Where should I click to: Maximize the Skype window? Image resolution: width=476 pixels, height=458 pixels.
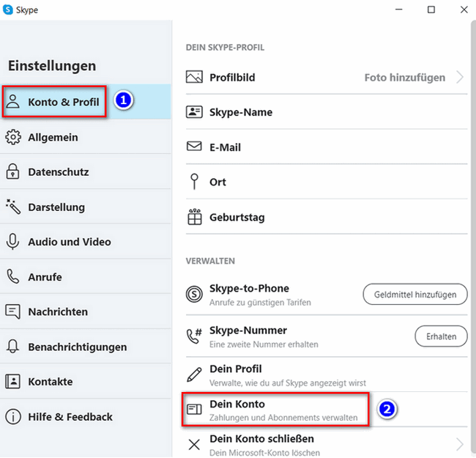[x=431, y=10]
